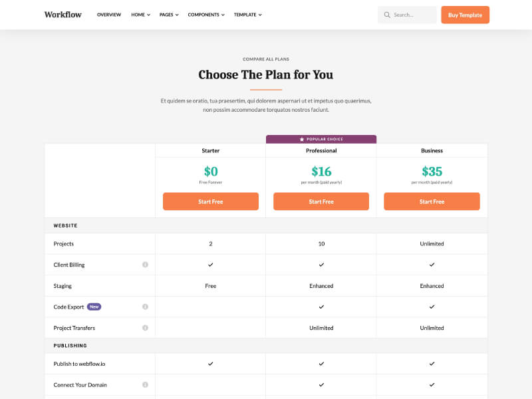The width and height of the screenshot is (532, 399).
Task: Click the info icon beside Client Billing
Action: click(x=145, y=265)
